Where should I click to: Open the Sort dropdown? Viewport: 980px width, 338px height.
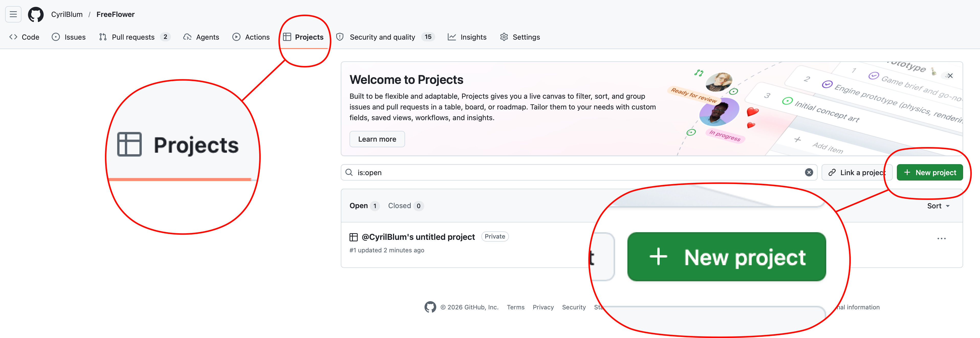938,206
